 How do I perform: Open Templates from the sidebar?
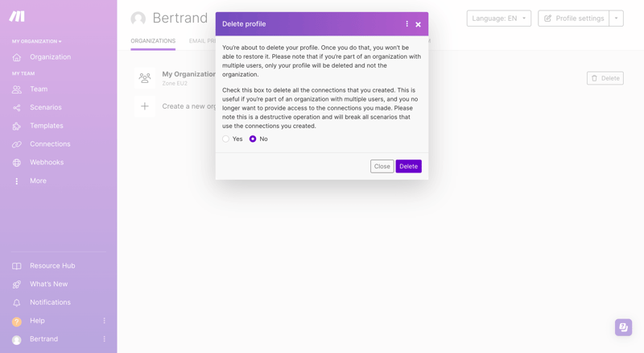point(47,126)
